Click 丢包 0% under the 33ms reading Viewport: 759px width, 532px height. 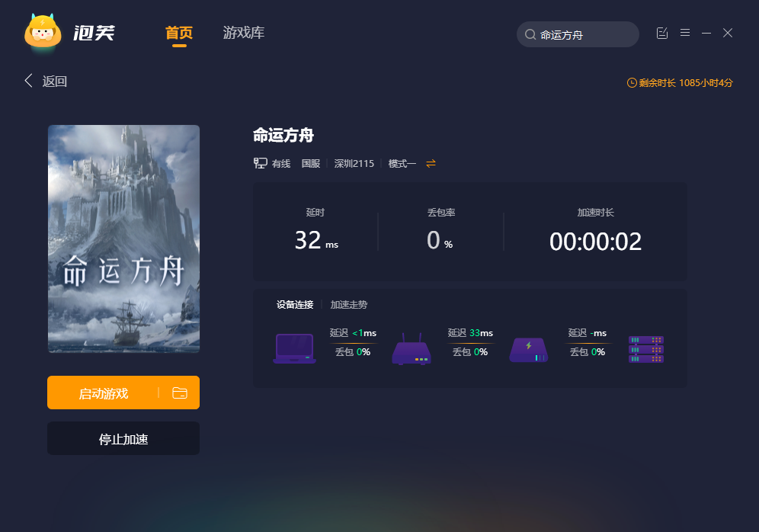470,352
